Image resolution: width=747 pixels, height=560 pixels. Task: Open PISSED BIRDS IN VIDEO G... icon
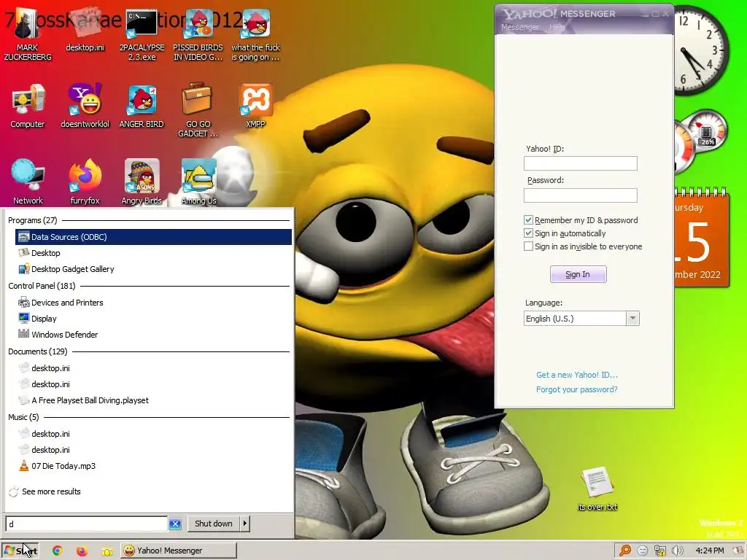pos(198,36)
